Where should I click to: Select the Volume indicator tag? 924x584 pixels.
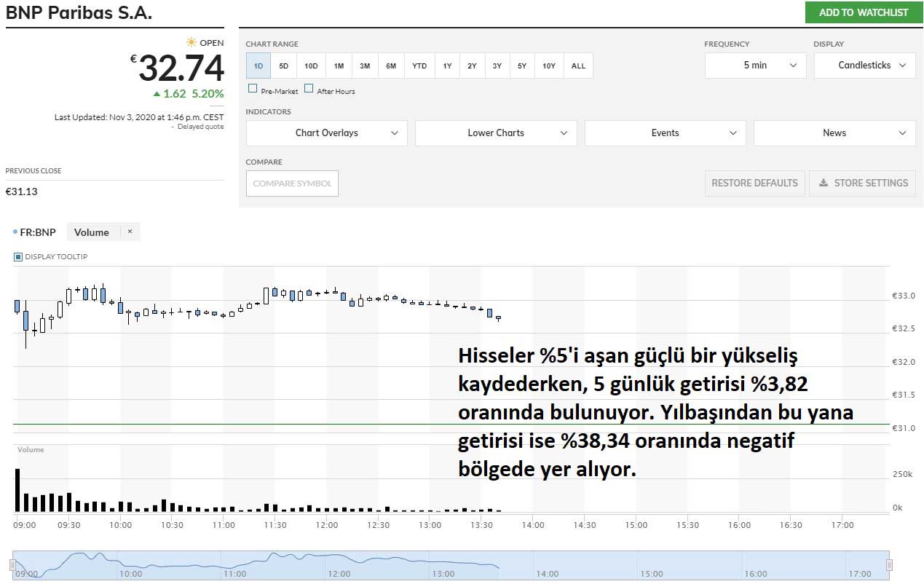[92, 232]
